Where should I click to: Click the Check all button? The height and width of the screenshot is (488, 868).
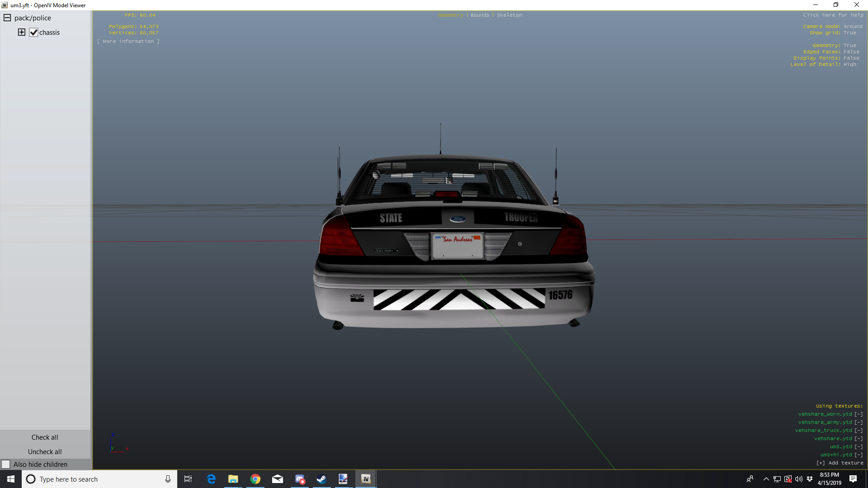(x=45, y=437)
